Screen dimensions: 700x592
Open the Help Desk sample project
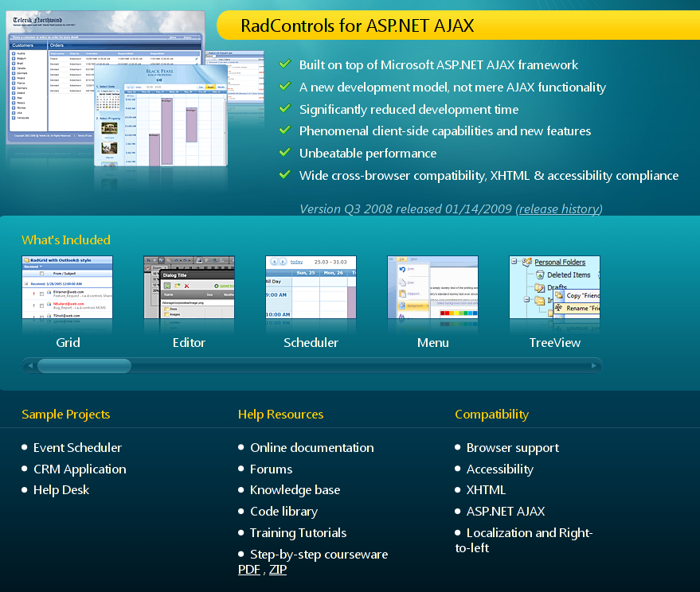(x=61, y=490)
